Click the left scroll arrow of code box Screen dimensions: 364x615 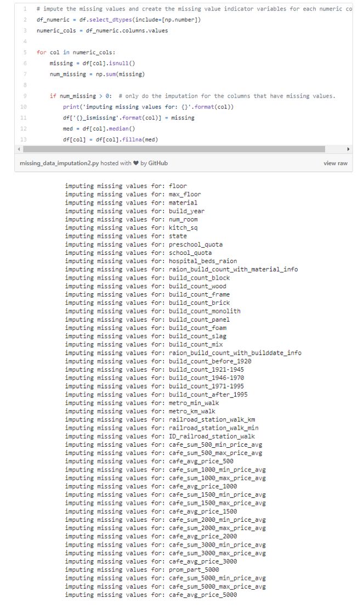tap(19, 149)
